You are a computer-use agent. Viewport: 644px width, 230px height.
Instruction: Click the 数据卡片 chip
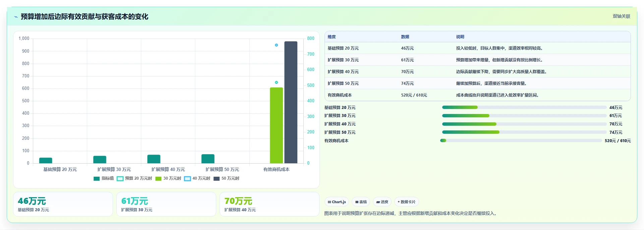406,202
